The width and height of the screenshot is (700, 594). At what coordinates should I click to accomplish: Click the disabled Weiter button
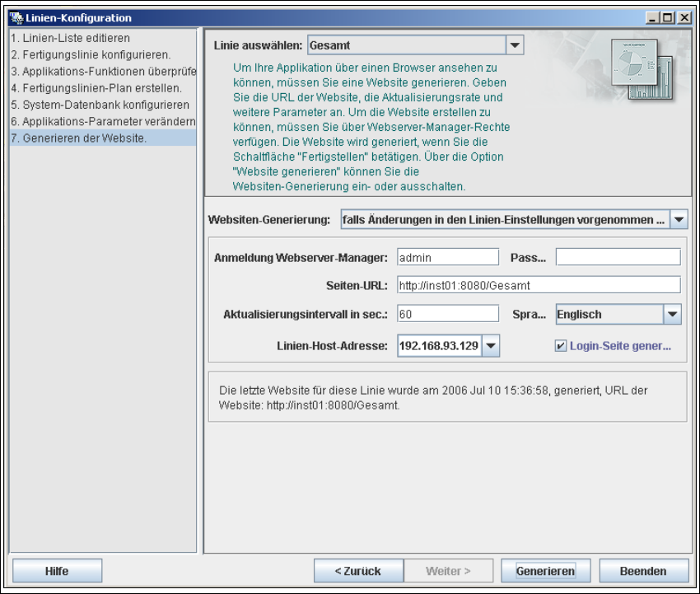tap(448, 571)
